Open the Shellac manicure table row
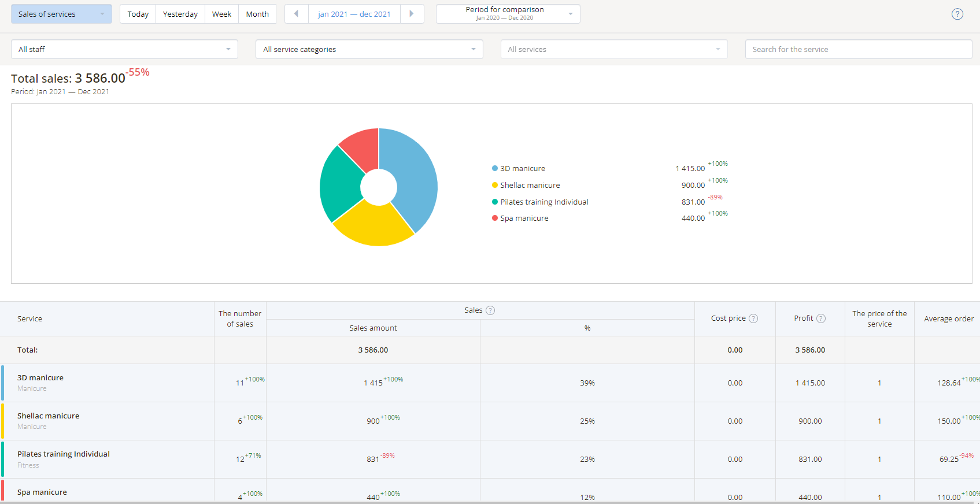Screen dimensions: 980x504 click(490, 421)
